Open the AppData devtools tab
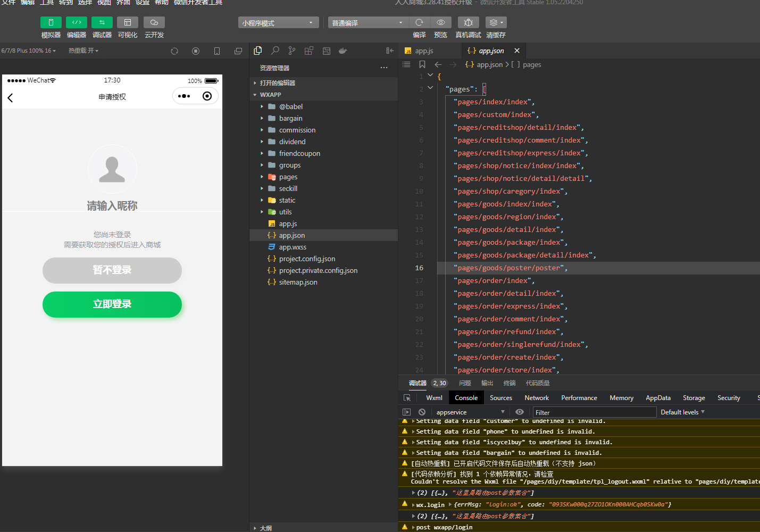Image resolution: width=760 pixels, height=532 pixels. coord(658,398)
